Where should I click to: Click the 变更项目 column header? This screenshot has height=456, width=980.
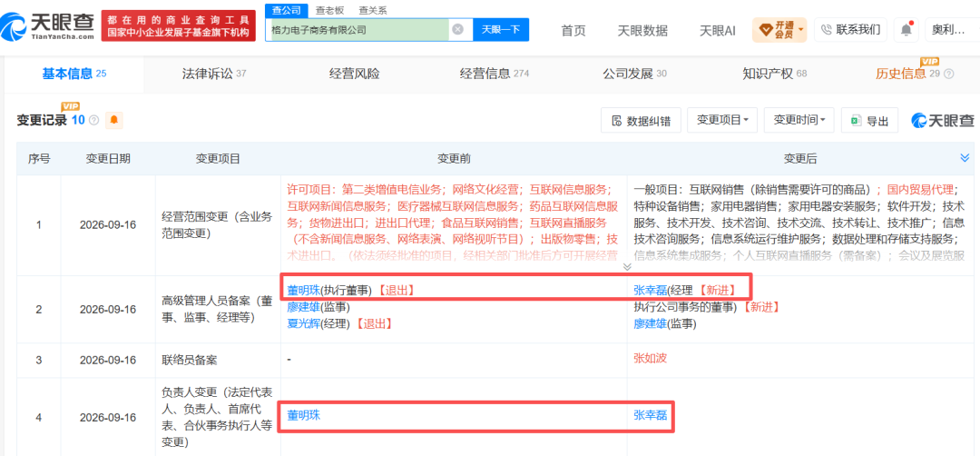point(218,159)
